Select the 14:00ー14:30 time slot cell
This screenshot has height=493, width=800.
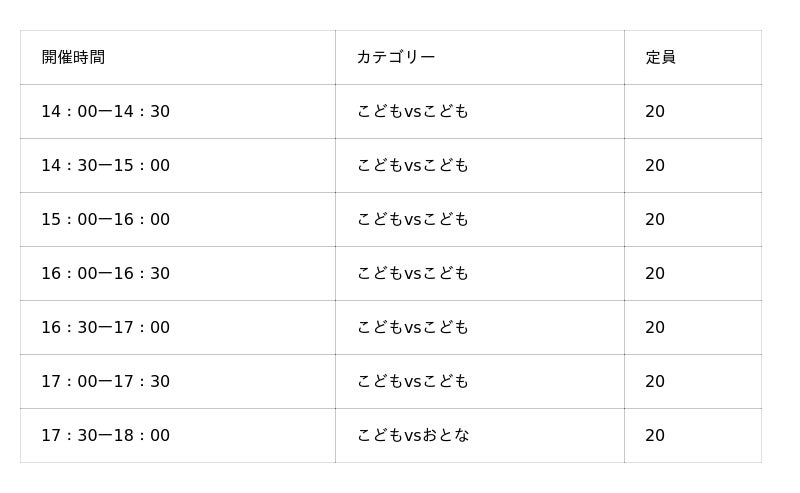178,111
